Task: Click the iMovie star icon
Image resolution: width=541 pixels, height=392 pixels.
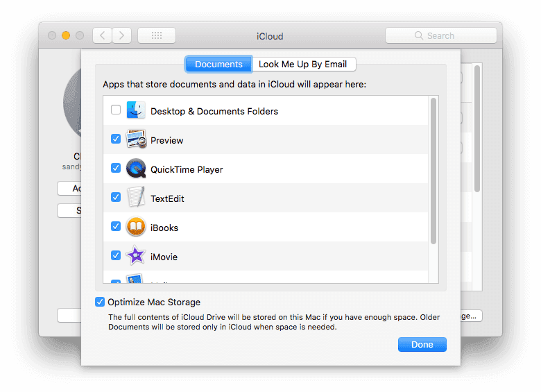Action: point(136,256)
